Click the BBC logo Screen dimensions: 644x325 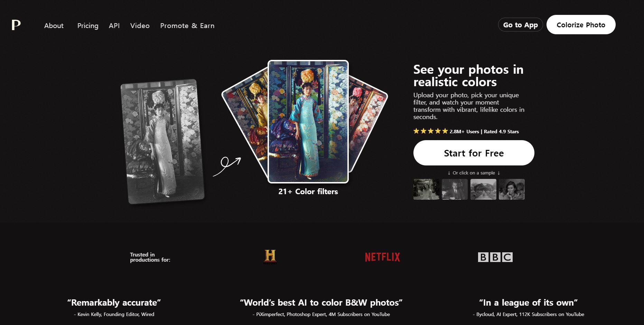pos(495,257)
